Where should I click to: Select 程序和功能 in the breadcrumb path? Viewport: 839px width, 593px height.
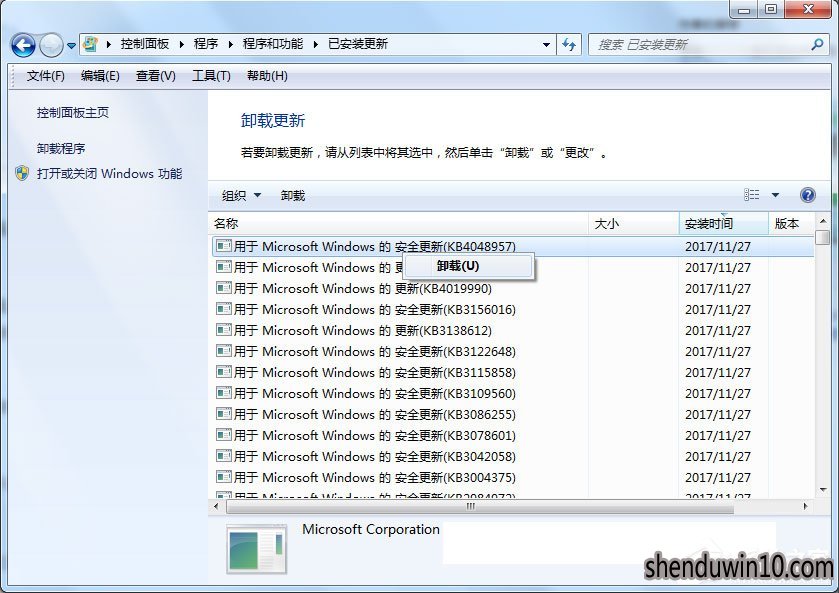pos(272,44)
